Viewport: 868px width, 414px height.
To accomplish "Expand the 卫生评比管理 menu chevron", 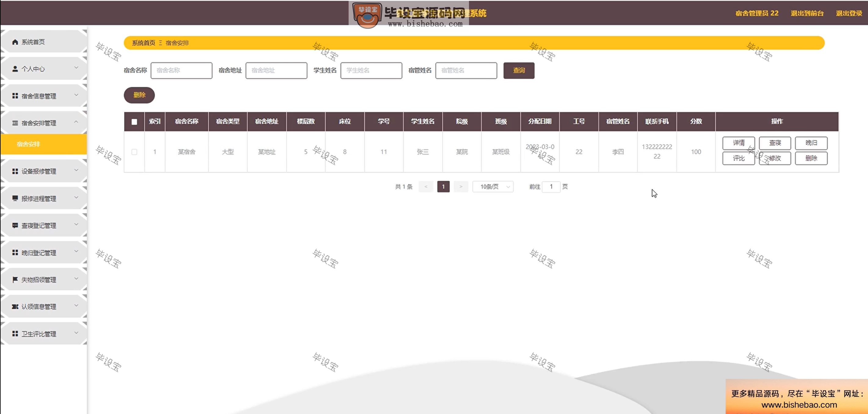I will pos(76,333).
